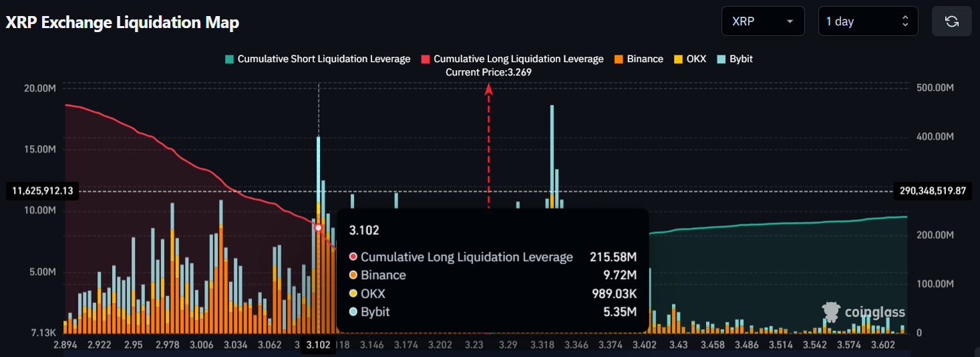Click the 2.894 x-axis label
This screenshot has width=980, height=357.
point(66,345)
